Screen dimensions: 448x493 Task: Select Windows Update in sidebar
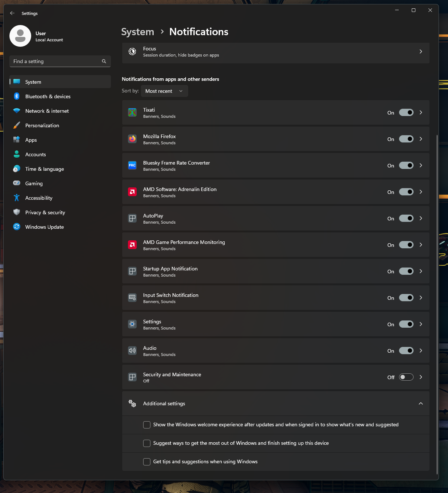coord(45,227)
